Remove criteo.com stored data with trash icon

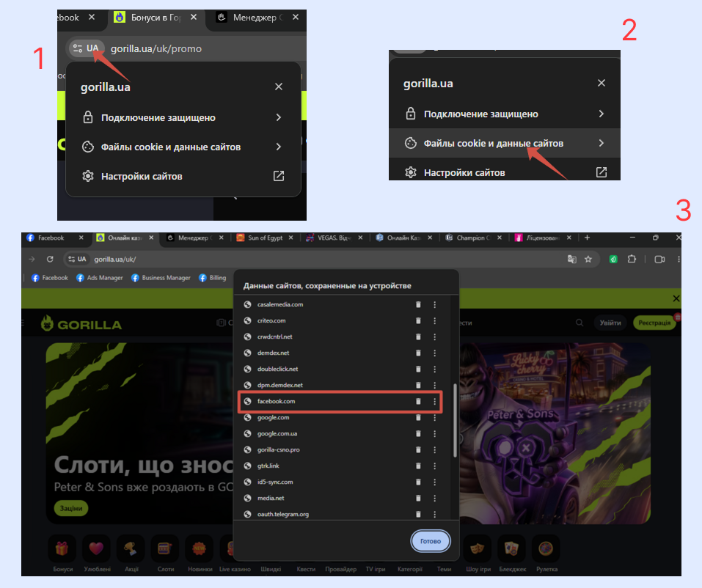coord(418,321)
